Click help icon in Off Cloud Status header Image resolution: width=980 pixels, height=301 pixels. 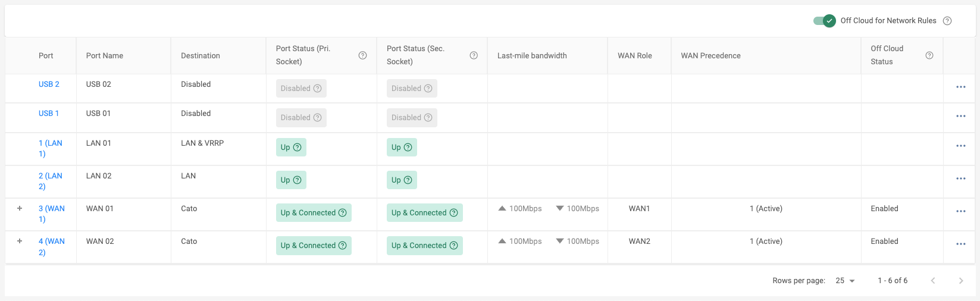[x=929, y=55]
